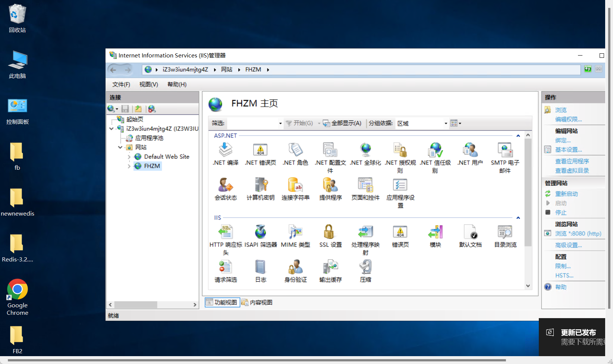Open 页面和控件 feature
This screenshot has height=364, width=613.
pyautogui.click(x=365, y=189)
